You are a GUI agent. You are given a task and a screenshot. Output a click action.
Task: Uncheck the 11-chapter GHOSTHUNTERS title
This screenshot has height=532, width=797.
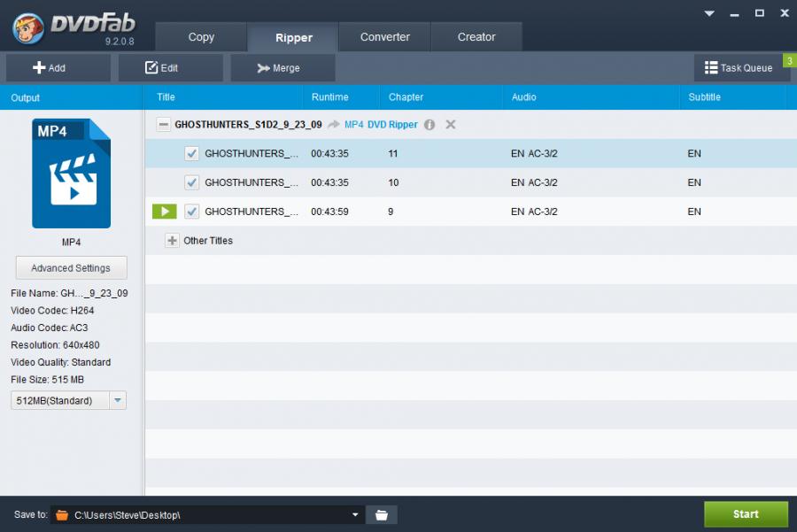[x=192, y=154]
